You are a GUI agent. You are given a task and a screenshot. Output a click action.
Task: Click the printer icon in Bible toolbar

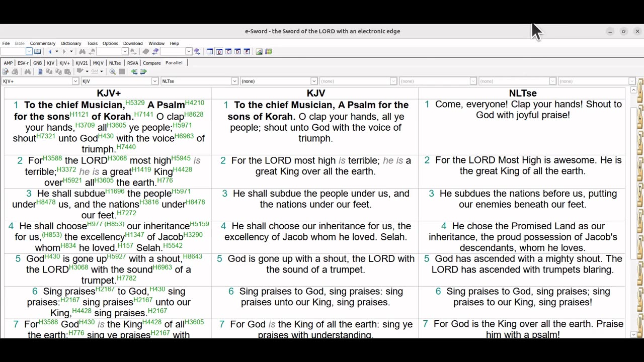tap(15, 71)
